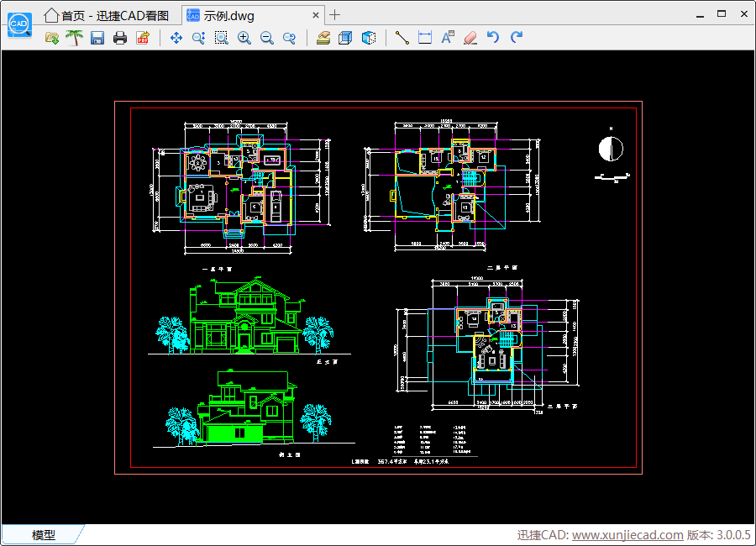The height and width of the screenshot is (546, 756).
Task: Zoom in on the drawing
Action: 244,38
